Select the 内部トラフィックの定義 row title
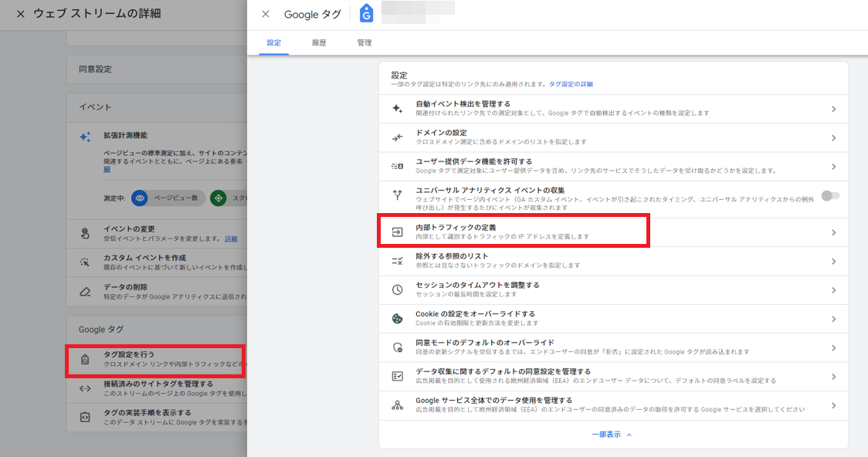Screen dimensions: 868x457 pos(456,228)
